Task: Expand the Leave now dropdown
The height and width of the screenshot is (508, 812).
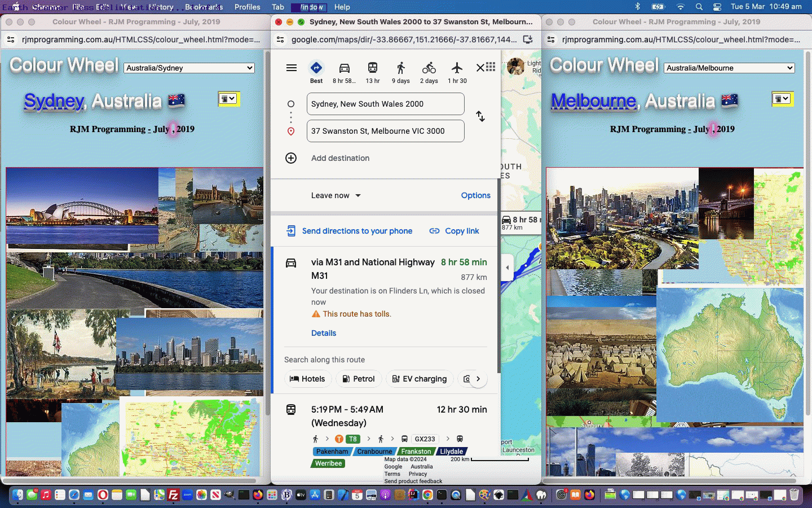Action: 336,195
